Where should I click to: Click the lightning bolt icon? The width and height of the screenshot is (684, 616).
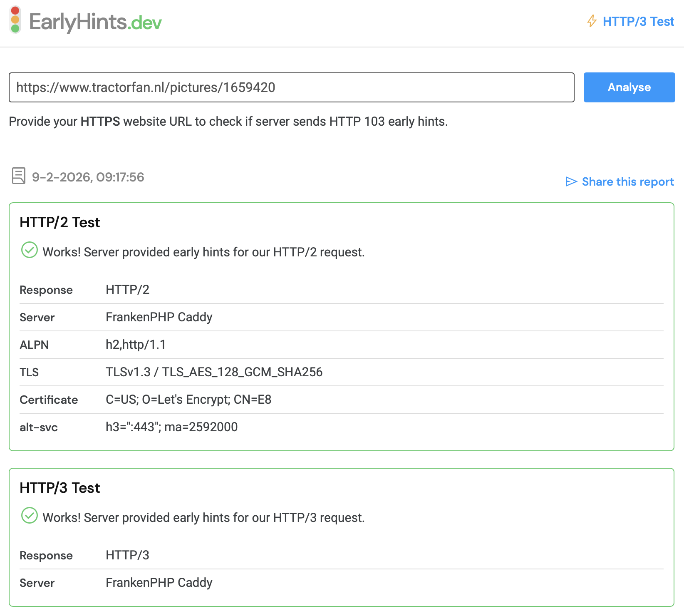point(592,21)
